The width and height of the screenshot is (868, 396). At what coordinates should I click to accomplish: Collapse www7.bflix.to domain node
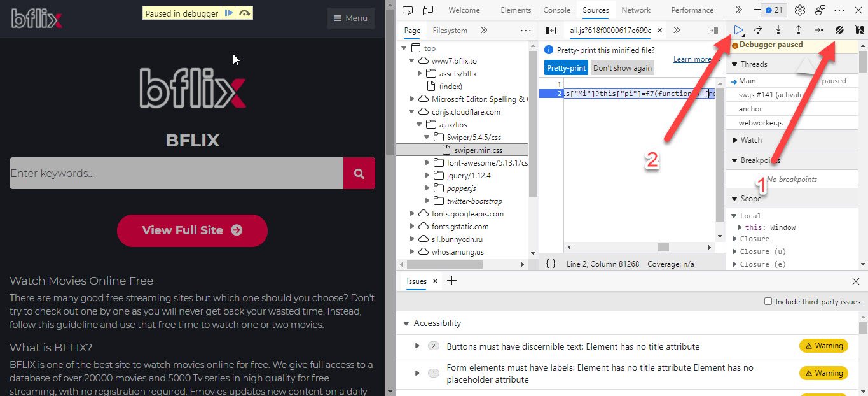click(x=412, y=61)
